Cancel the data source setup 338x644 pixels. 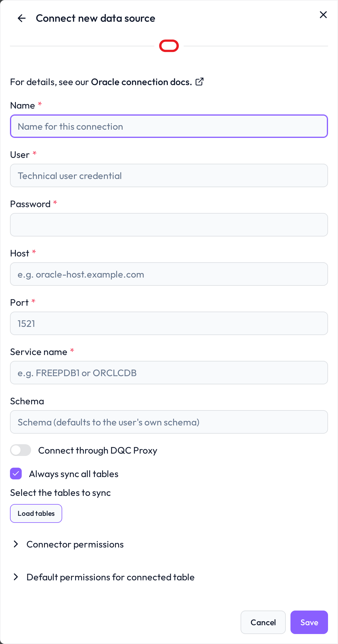(x=263, y=622)
